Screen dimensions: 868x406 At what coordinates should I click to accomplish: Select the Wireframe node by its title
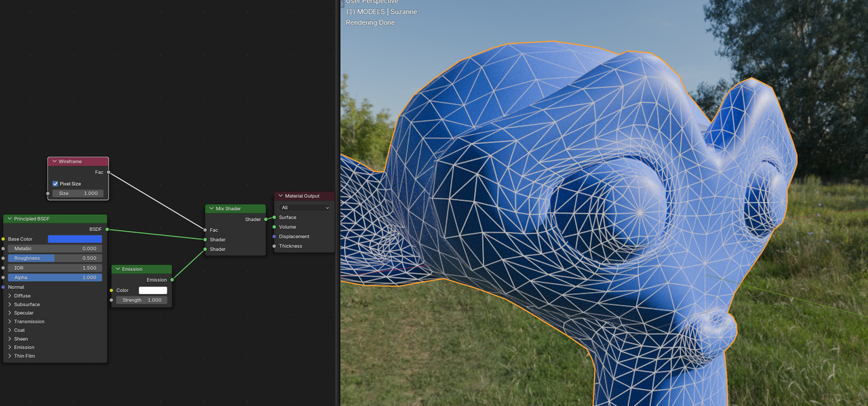71,161
